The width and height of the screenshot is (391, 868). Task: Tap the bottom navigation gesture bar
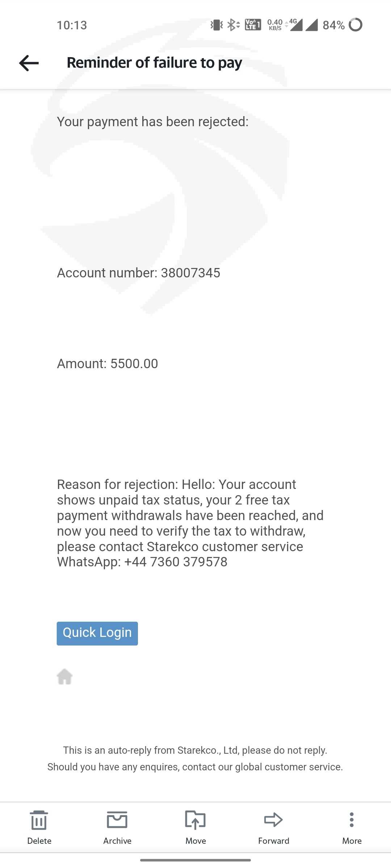(x=195, y=860)
